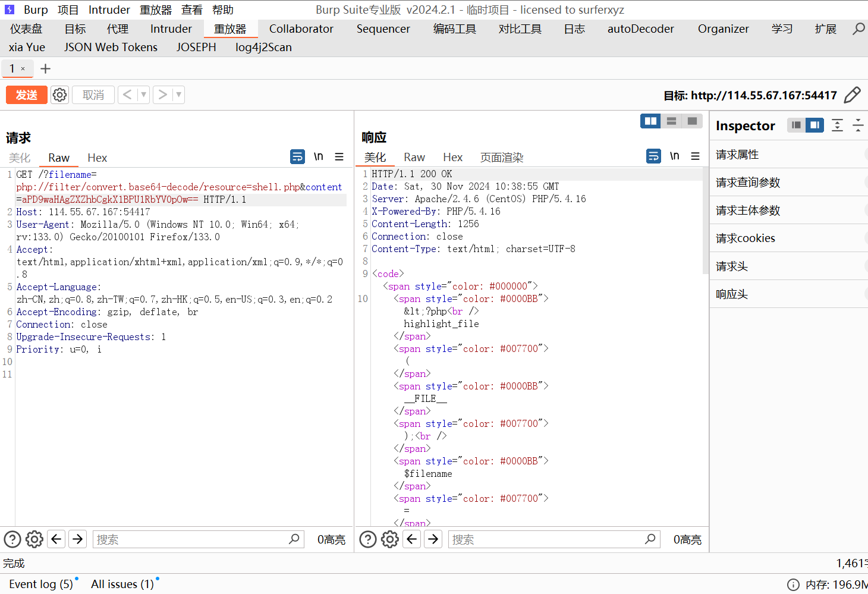Close Repeater tab 1 with the x
The height and width of the screenshot is (594, 868).
click(23, 69)
